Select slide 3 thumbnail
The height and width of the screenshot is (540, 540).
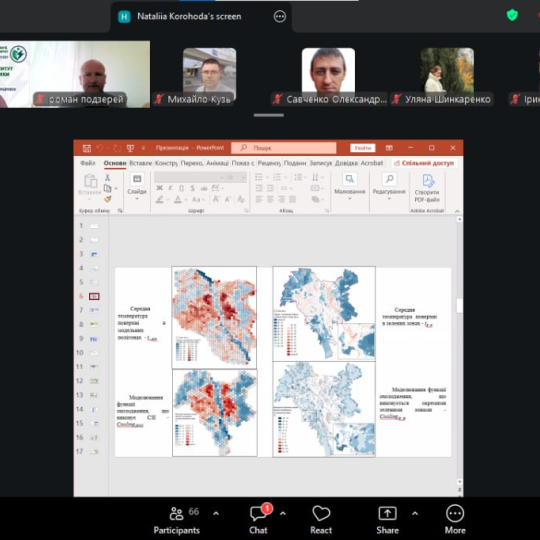click(94, 254)
